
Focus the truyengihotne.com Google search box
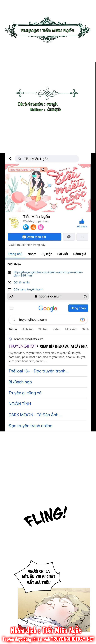[48, 319]
